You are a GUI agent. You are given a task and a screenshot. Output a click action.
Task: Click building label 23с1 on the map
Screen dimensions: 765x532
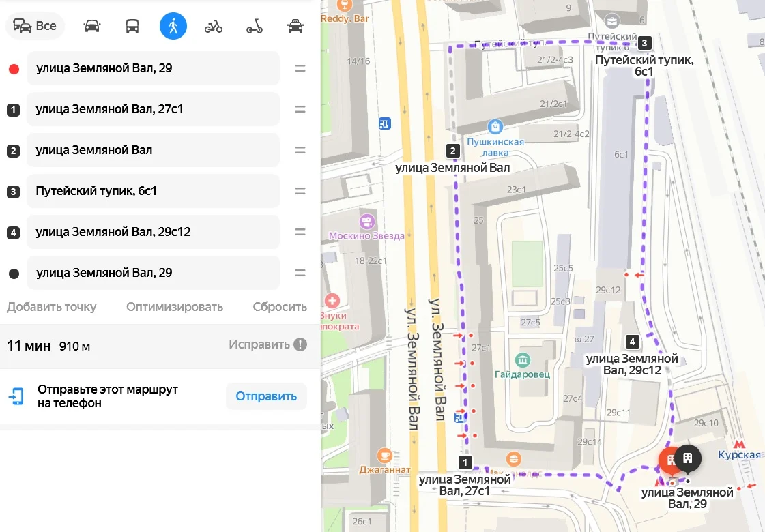(x=516, y=189)
